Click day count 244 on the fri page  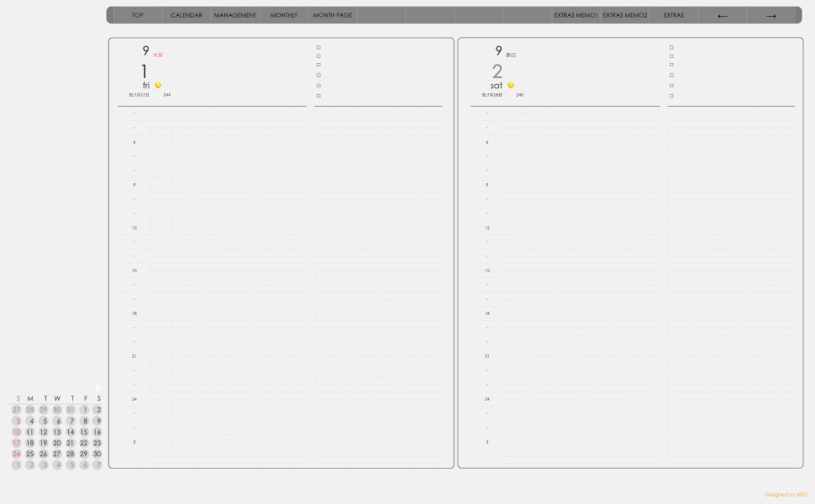(x=167, y=95)
